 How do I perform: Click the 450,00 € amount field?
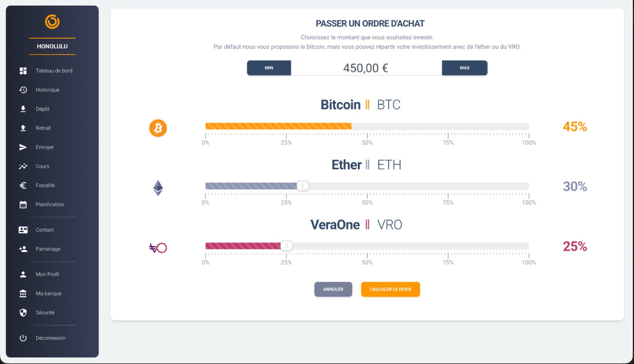(x=366, y=68)
